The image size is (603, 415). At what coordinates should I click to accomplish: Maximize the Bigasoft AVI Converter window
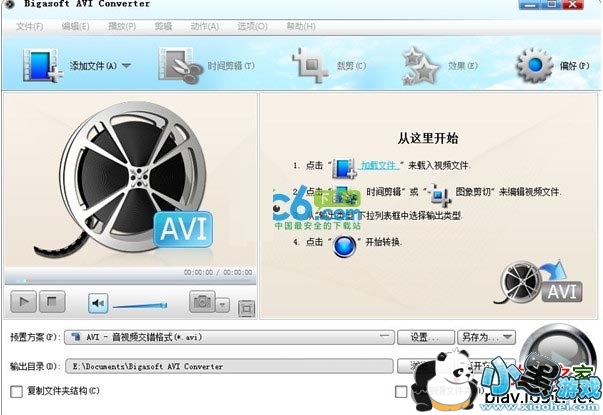[x=552, y=4]
